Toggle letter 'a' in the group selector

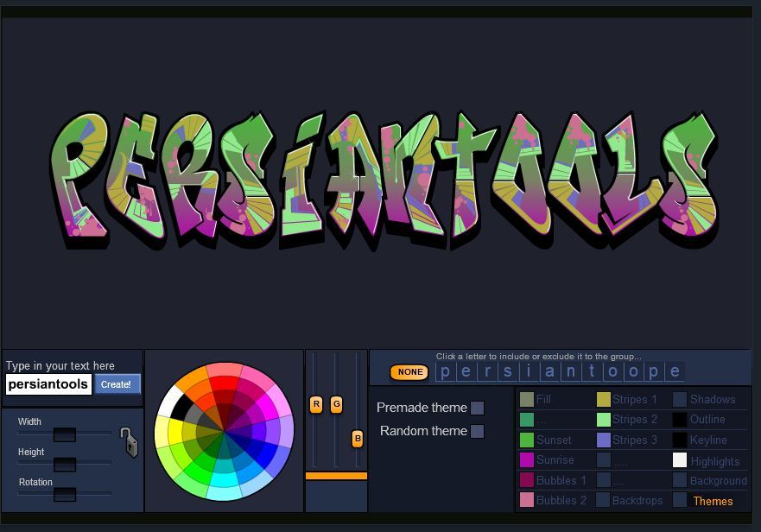click(x=549, y=371)
